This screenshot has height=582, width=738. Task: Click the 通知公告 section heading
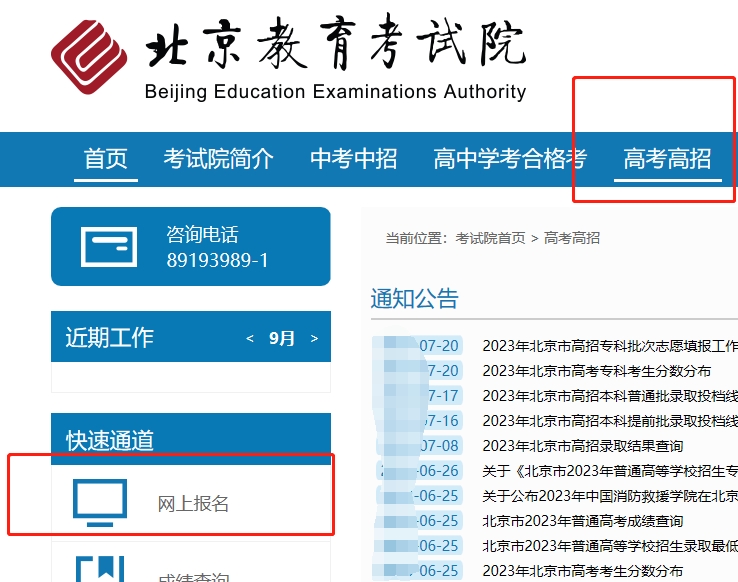(x=414, y=298)
